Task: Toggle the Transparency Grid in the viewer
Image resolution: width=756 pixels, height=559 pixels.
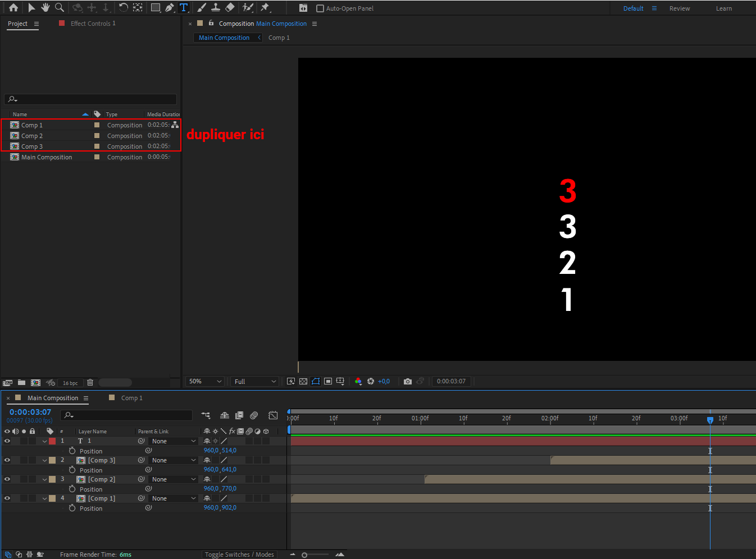Action: pos(303,381)
